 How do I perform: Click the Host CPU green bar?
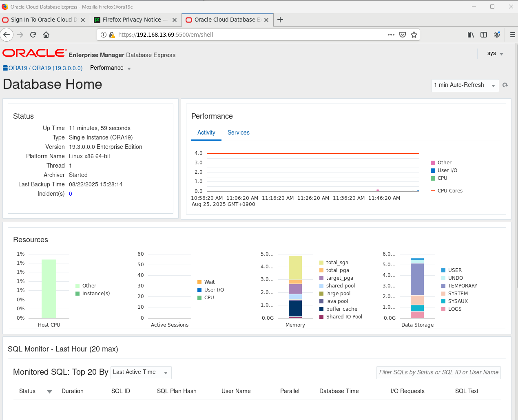click(x=49, y=289)
